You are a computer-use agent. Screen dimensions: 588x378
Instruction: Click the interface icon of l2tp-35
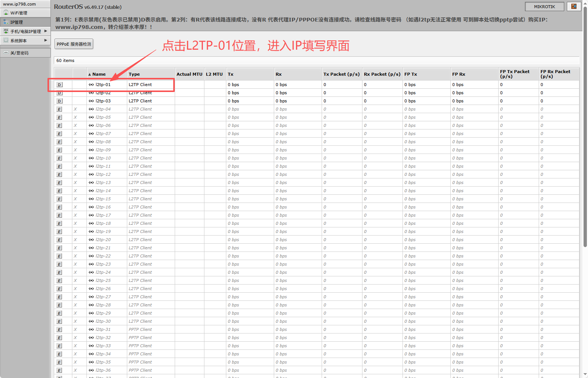(x=91, y=362)
